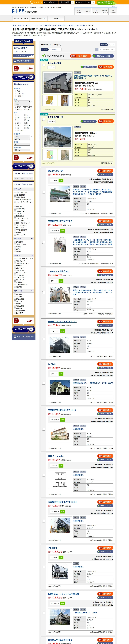
Task: Click 最後のページ pagination link
Action: [x=108, y=49]
